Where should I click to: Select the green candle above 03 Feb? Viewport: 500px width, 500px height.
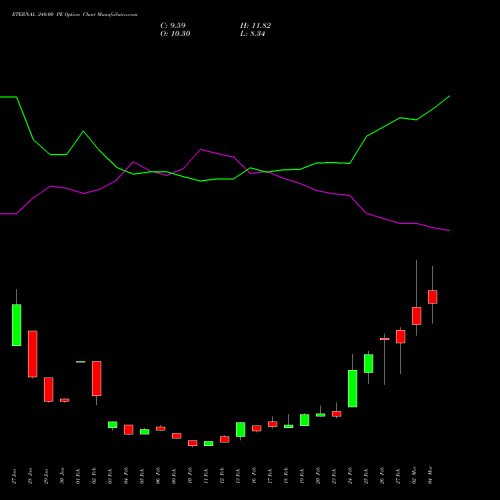[x=113, y=425]
